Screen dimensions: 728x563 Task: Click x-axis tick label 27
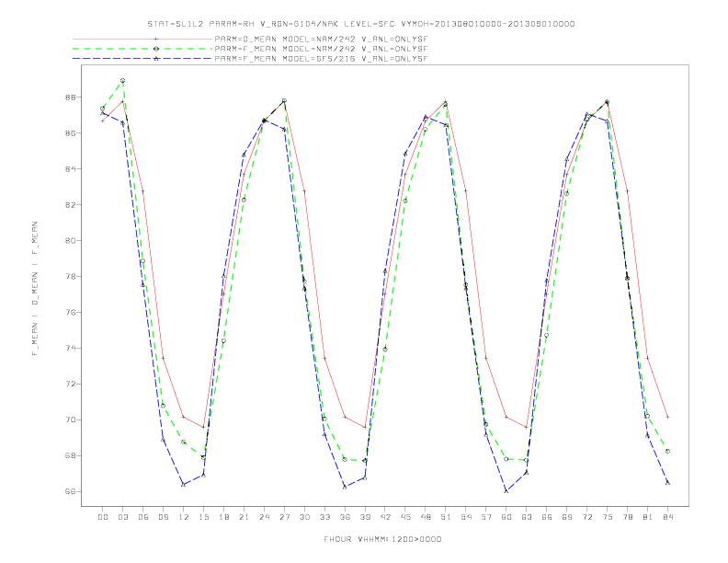pyautogui.click(x=284, y=517)
